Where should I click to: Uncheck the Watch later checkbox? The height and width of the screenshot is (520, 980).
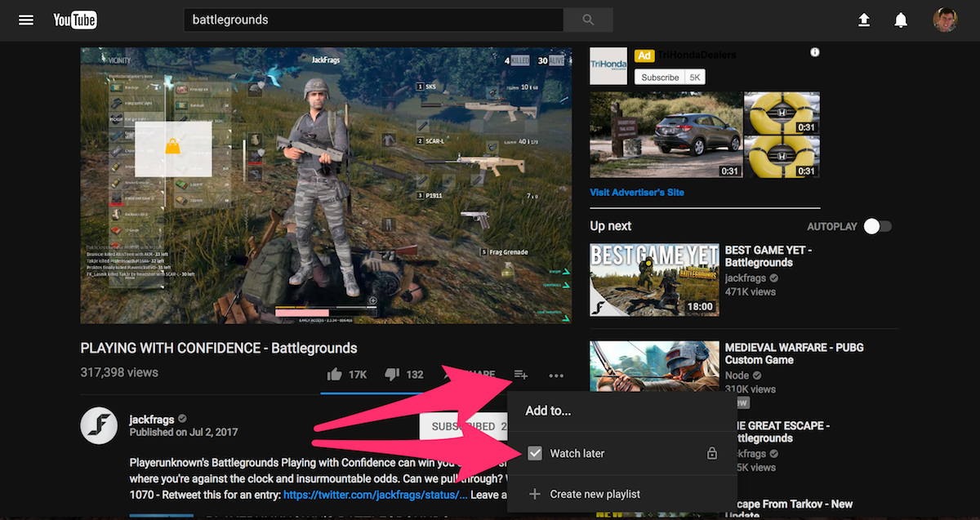point(535,453)
